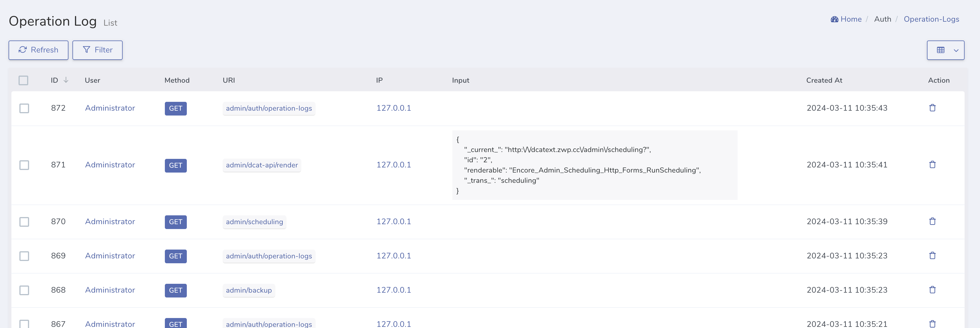Remove log 870 using trash icon

click(x=932, y=221)
